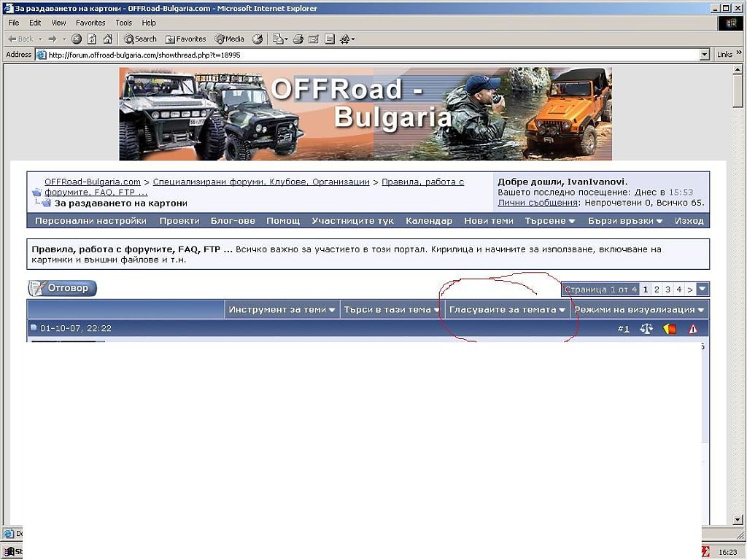The image size is (747, 560).
Task: Stop page loading with the Stop icon
Action: click(x=76, y=39)
